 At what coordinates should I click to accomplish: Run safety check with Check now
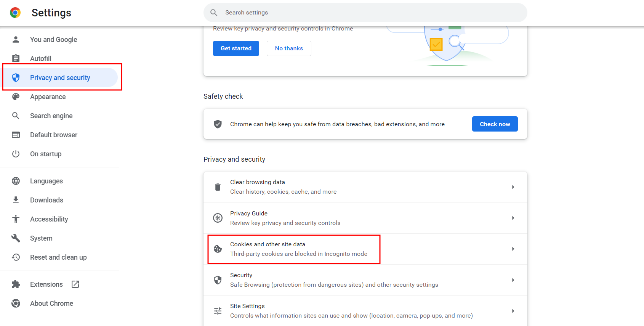click(x=495, y=124)
